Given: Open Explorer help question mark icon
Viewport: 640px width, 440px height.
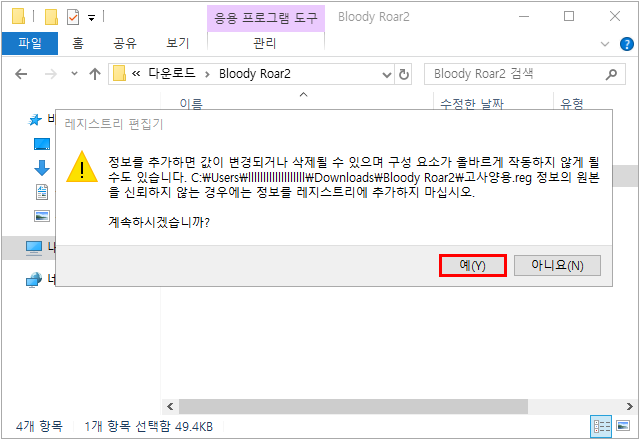Looking at the screenshot, I should pyautogui.click(x=627, y=44).
